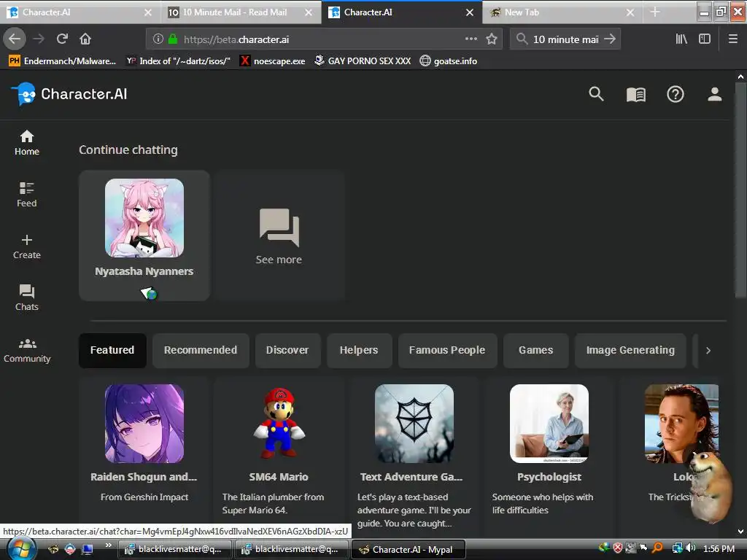Close the 10 Minute Mail tab
The width and height of the screenshot is (747, 560).
[x=309, y=12]
